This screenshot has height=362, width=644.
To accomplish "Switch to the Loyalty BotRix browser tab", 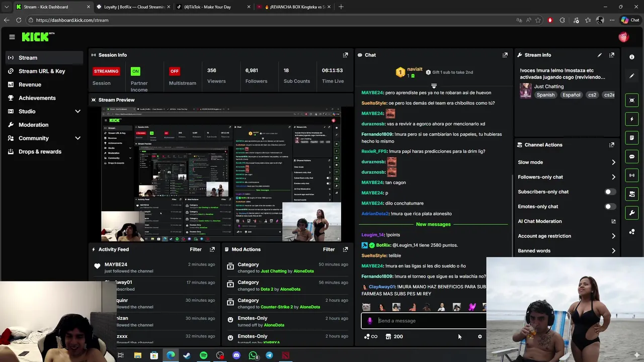I will 133,7.
